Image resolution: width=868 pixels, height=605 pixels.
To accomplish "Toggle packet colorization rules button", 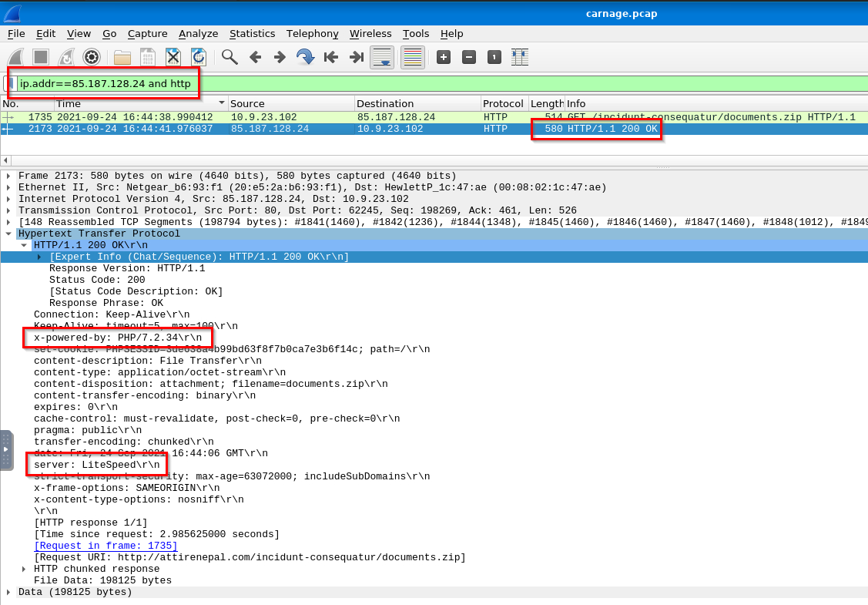I will pos(414,57).
